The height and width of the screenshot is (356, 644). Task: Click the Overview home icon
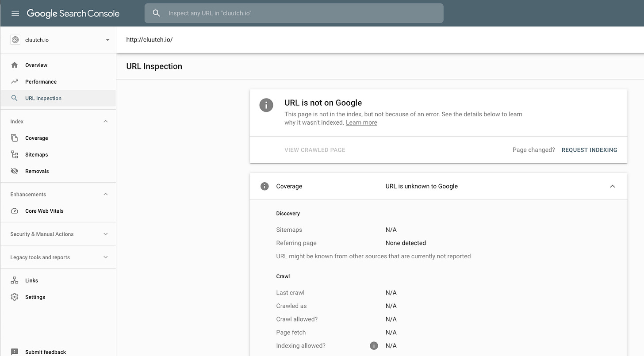(x=15, y=65)
